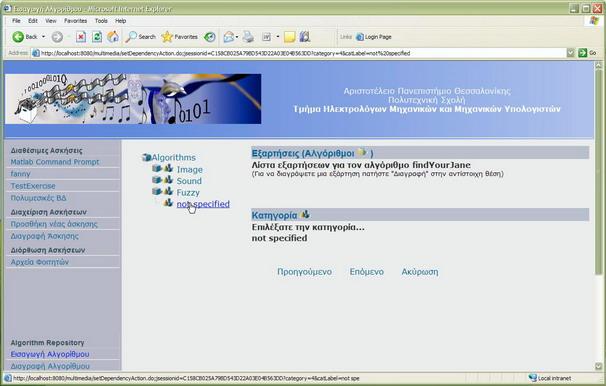Open the TestExercise link
This screenshot has width=606, height=386.
(x=33, y=186)
